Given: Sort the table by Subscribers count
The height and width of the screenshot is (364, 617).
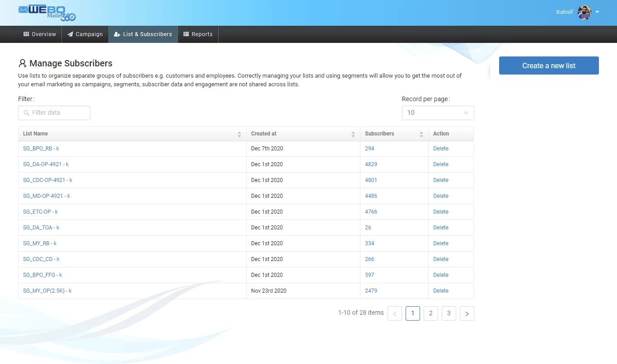Looking at the screenshot, I should pyautogui.click(x=421, y=134).
